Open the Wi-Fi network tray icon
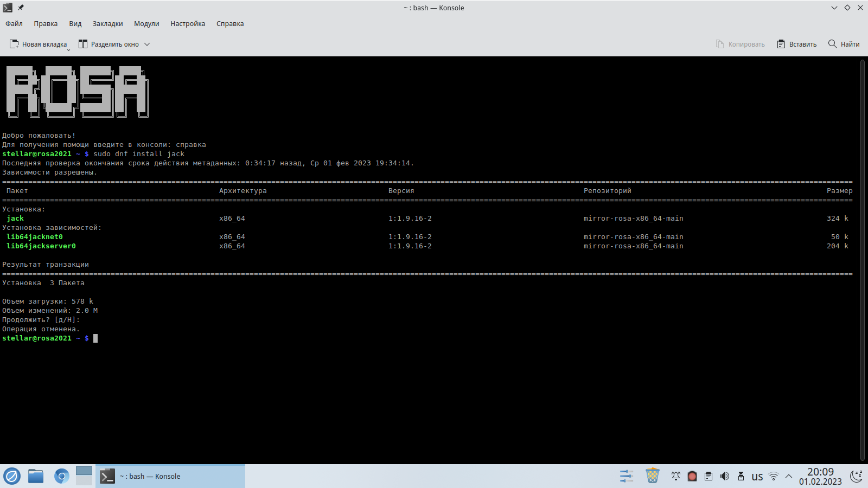868x488 pixels. 774,476
